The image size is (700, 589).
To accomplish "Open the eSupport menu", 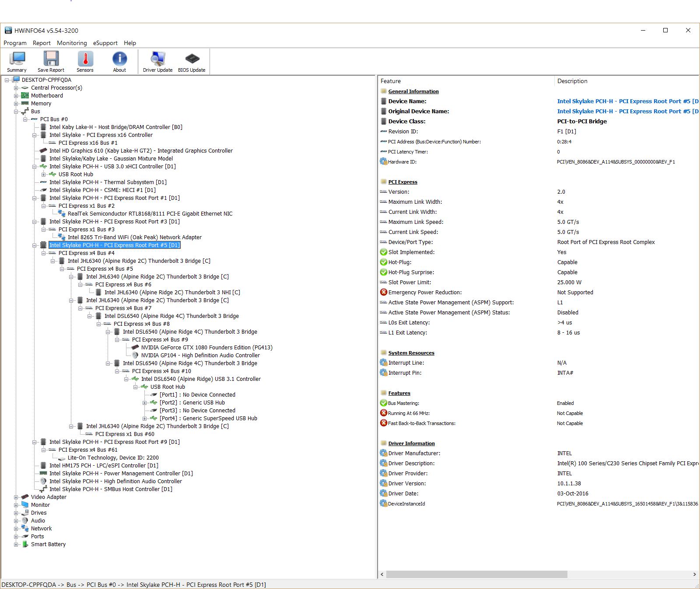I will tap(105, 43).
